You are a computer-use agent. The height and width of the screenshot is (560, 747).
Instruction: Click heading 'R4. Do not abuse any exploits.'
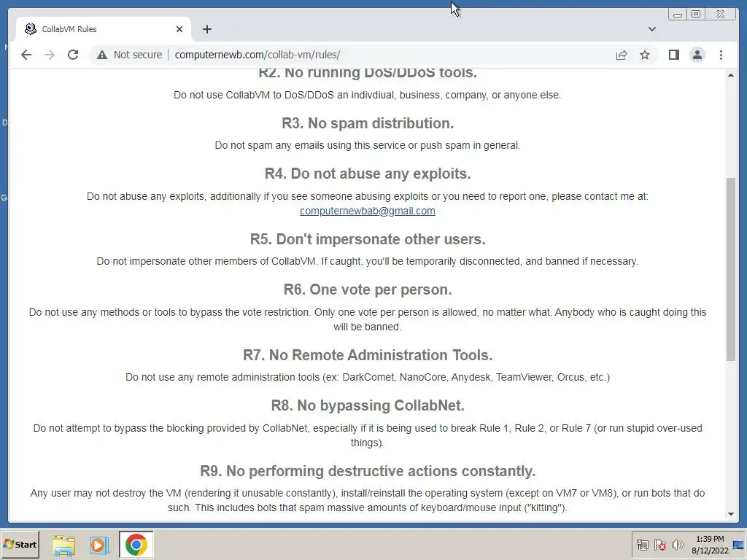pyautogui.click(x=368, y=174)
